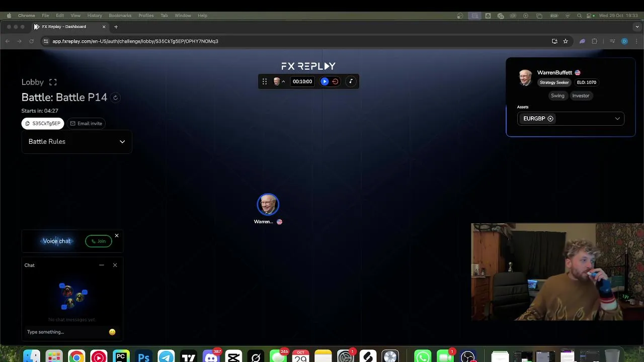The width and height of the screenshot is (644, 362).
Task: Open the Chrome extensions puzzle icon
Action: [x=594, y=41]
